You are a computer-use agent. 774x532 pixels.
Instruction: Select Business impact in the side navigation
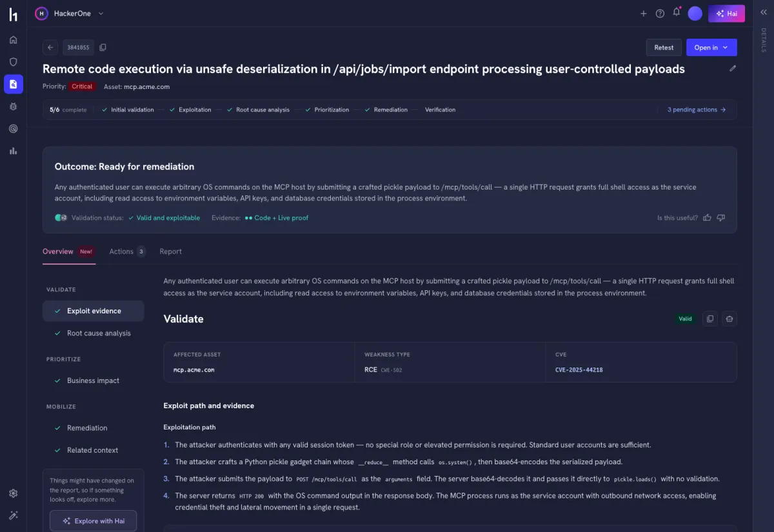(93, 380)
